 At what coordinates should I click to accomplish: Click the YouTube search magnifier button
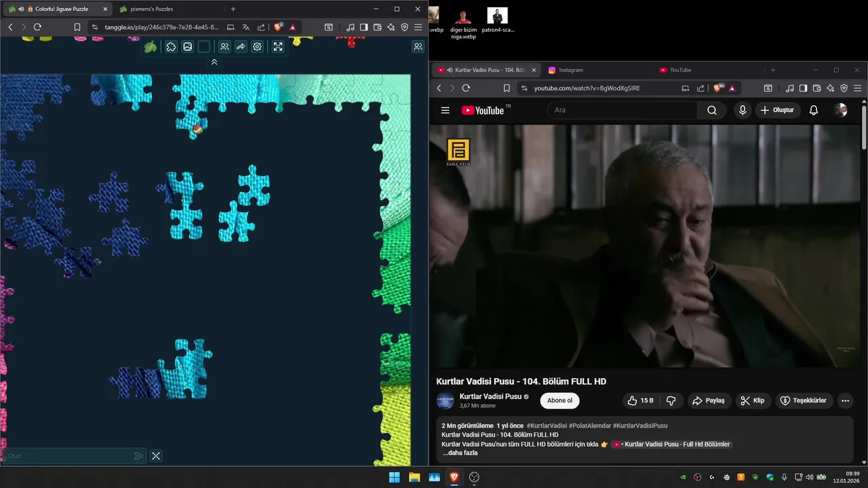(712, 110)
